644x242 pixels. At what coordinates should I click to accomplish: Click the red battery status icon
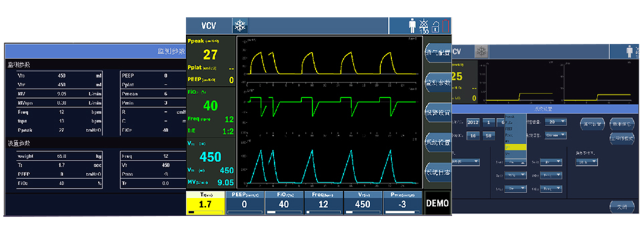tap(445, 26)
